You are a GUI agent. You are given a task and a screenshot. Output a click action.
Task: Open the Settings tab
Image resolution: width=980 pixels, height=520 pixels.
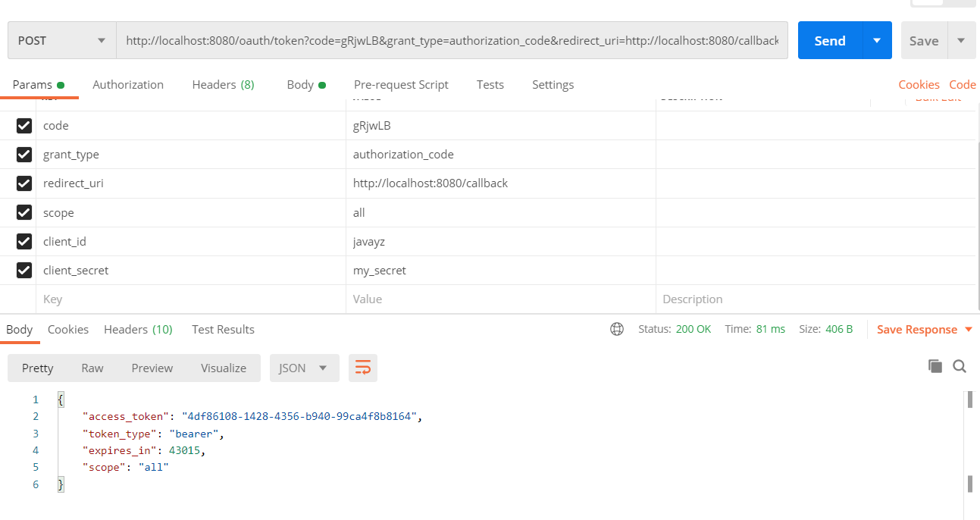[553, 85]
